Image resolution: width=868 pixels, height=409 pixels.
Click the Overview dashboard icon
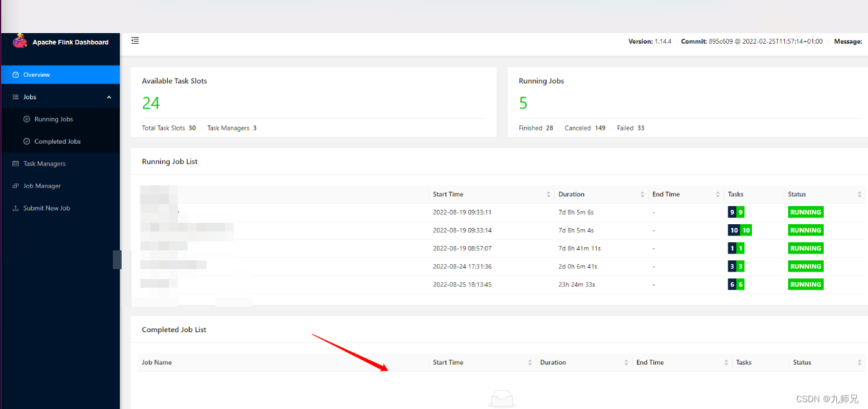pos(16,75)
